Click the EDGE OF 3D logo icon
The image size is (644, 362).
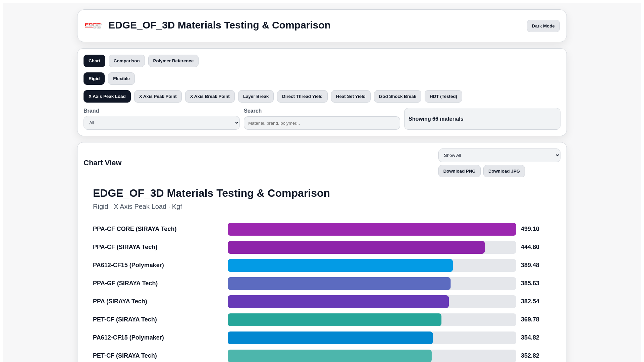tap(93, 26)
